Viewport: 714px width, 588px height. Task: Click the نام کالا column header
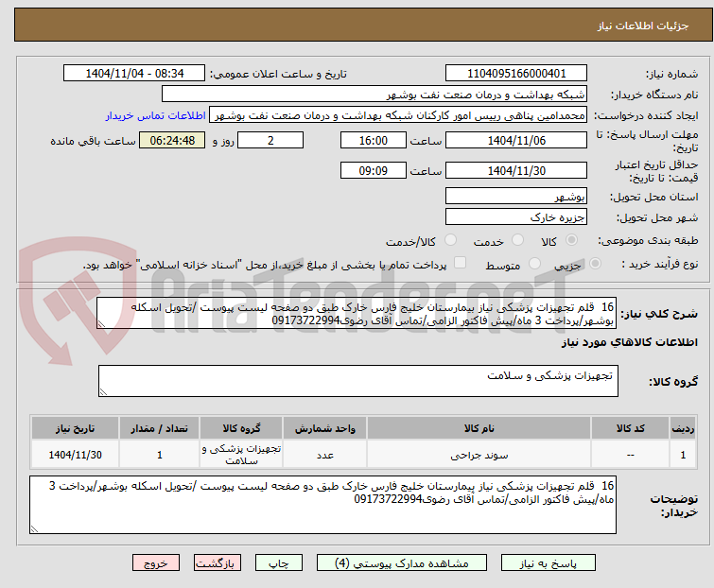[479, 428]
